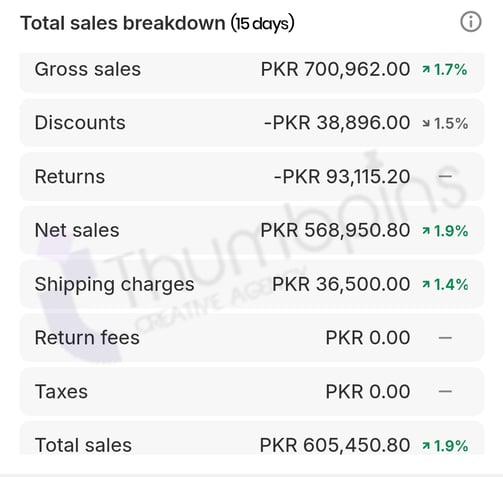The width and height of the screenshot is (503, 477).
Task: Click the green trend arrow for Net sales 1.9%
Action: [426, 231]
